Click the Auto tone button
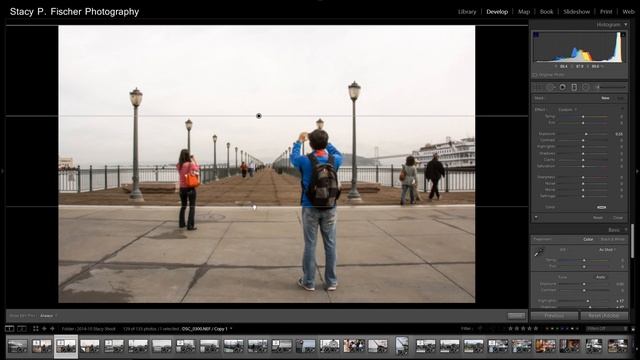This screenshot has height=360, width=640. [600, 277]
